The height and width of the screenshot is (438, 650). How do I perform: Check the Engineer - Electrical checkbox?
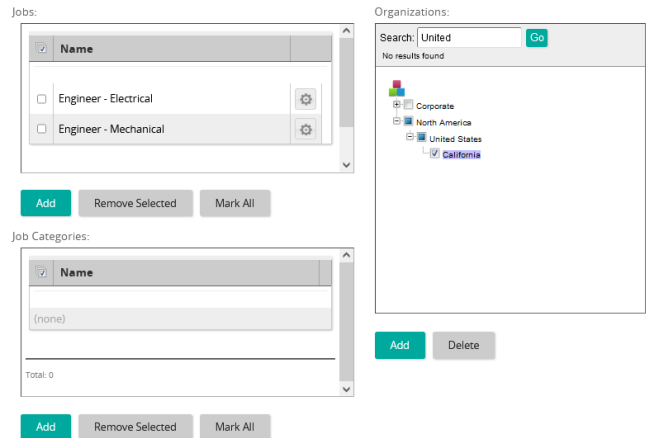point(41,99)
